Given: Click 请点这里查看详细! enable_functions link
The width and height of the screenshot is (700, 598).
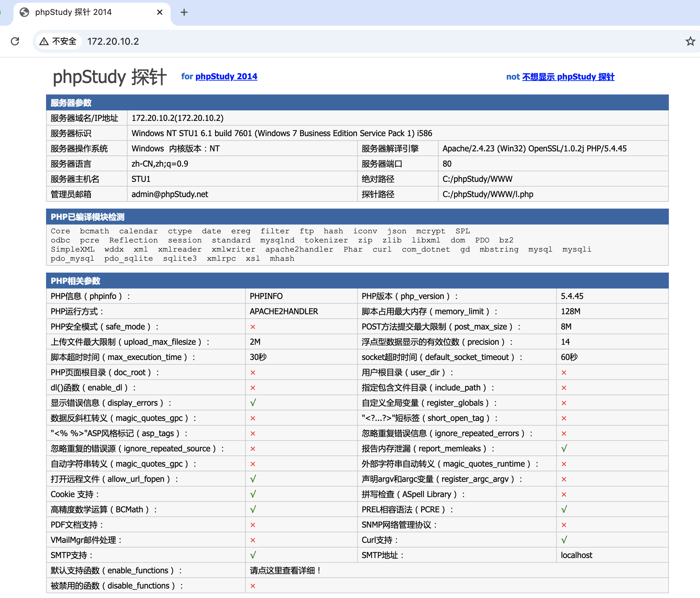Looking at the screenshot, I should [x=285, y=571].
